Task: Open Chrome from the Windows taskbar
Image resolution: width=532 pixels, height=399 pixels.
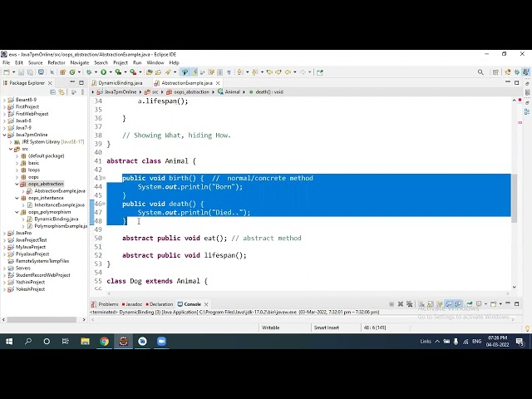Action: pos(105,342)
